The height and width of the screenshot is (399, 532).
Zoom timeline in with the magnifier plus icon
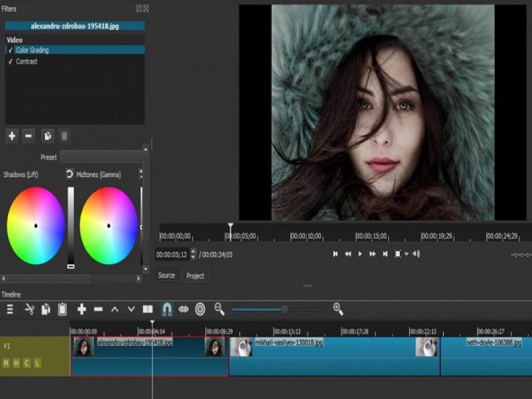pyautogui.click(x=337, y=309)
